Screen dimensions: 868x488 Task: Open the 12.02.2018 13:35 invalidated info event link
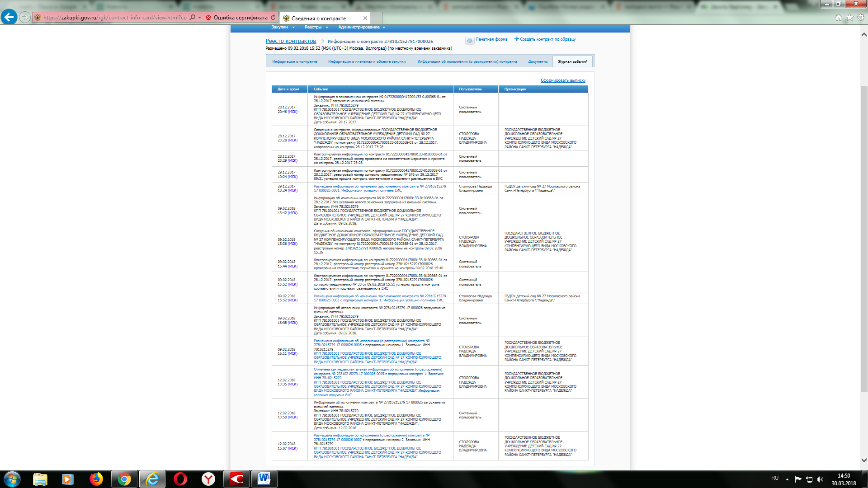click(379, 382)
